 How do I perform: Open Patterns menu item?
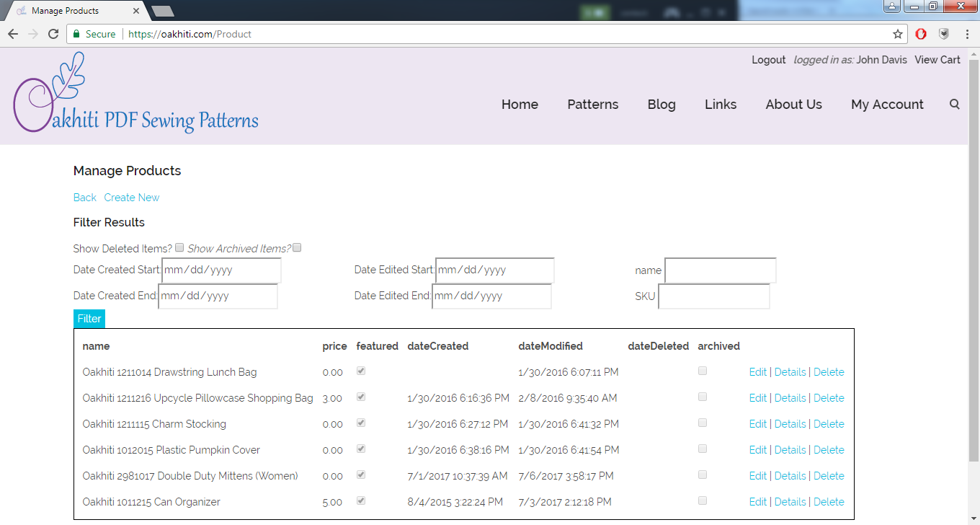[592, 104]
